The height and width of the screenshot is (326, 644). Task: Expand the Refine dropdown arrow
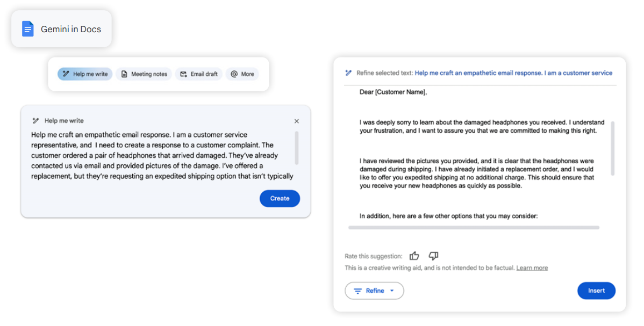(392, 291)
